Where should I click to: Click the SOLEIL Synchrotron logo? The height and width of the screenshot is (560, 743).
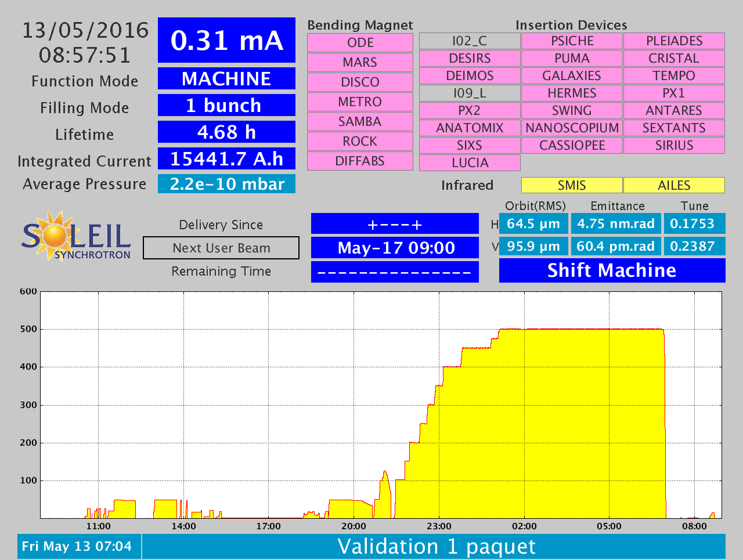pyautogui.click(x=76, y=236)
